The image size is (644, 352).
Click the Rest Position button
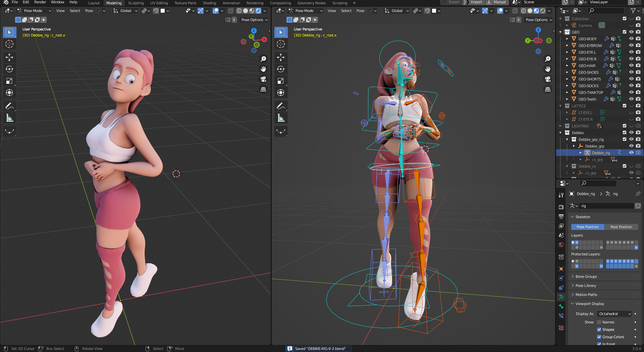pyautogui.click(x=621, y=227)
